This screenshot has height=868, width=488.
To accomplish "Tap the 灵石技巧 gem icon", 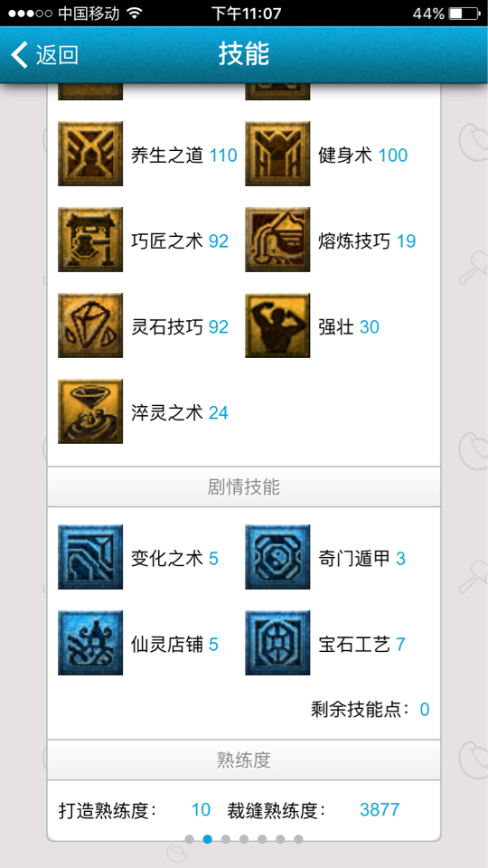I will (x=90, y=325).
